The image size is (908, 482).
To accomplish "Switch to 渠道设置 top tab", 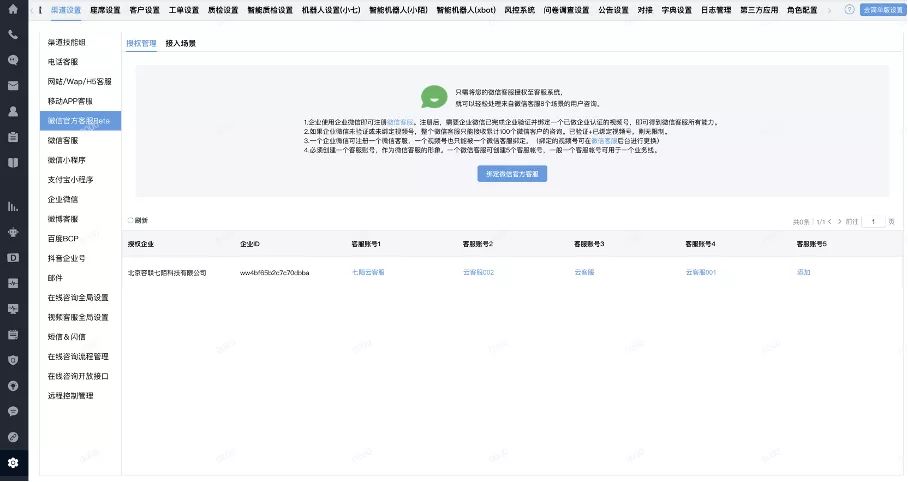I will (65, 10).
